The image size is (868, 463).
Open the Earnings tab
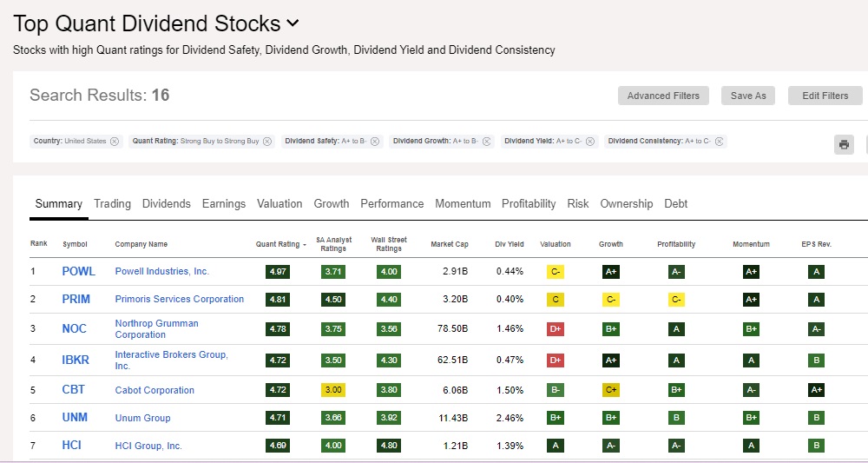click(x=224, y=204)
